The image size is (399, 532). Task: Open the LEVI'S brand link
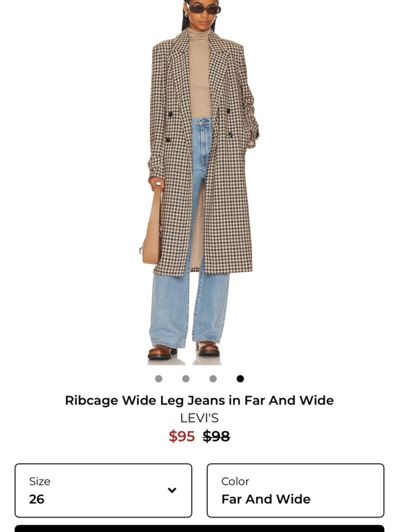(199, 418)
